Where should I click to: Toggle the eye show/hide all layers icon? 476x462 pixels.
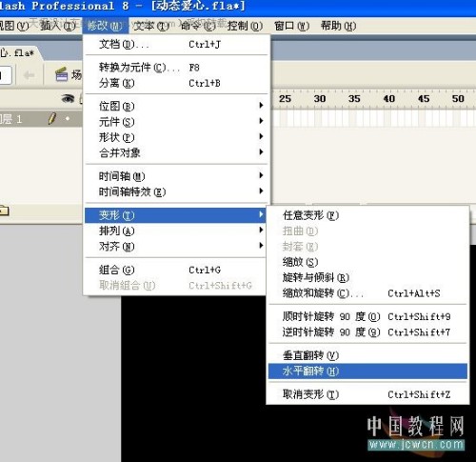pos(68,99)
